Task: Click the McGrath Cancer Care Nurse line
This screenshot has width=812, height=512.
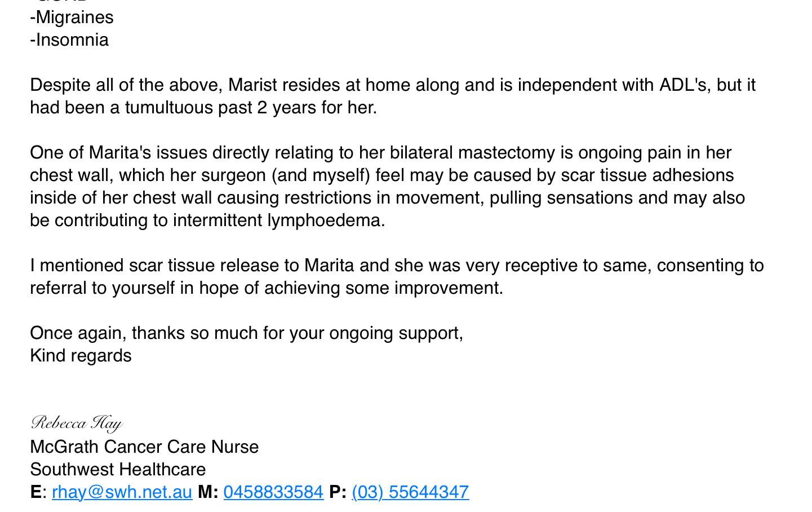Action: tap(144, 447)
